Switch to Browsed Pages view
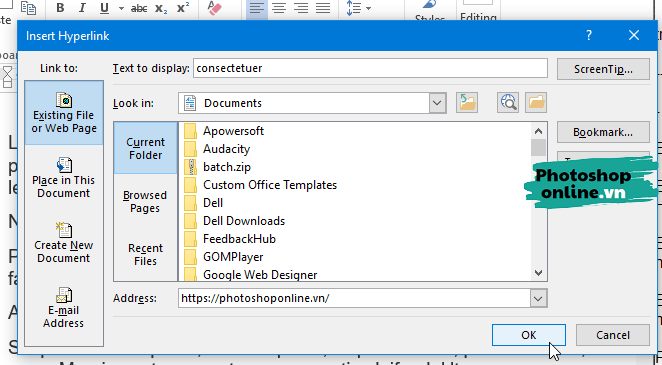The image size is (662, 365). 145,201
